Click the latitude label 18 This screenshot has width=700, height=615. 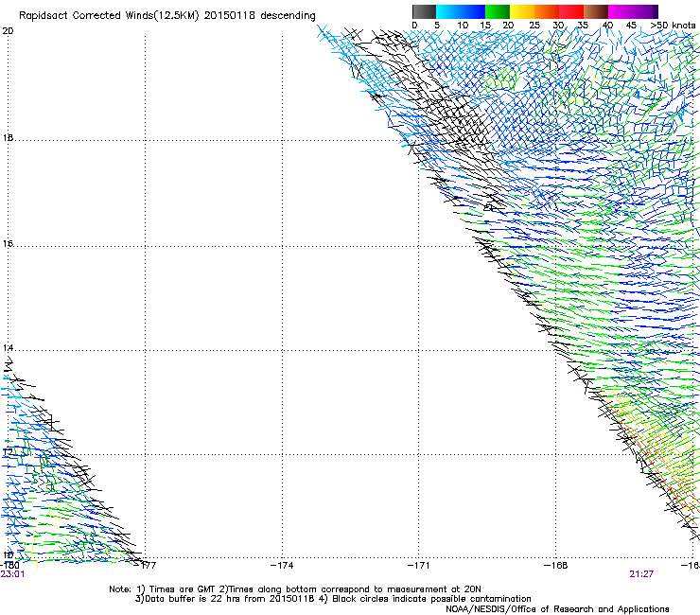click(x=8, y=137)
